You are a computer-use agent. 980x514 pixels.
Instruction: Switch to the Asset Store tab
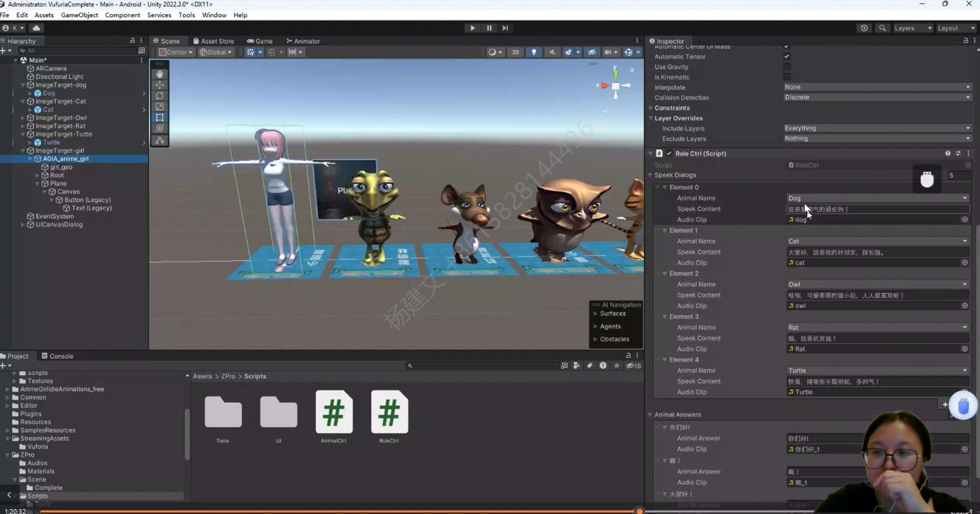tap(214, 41)
